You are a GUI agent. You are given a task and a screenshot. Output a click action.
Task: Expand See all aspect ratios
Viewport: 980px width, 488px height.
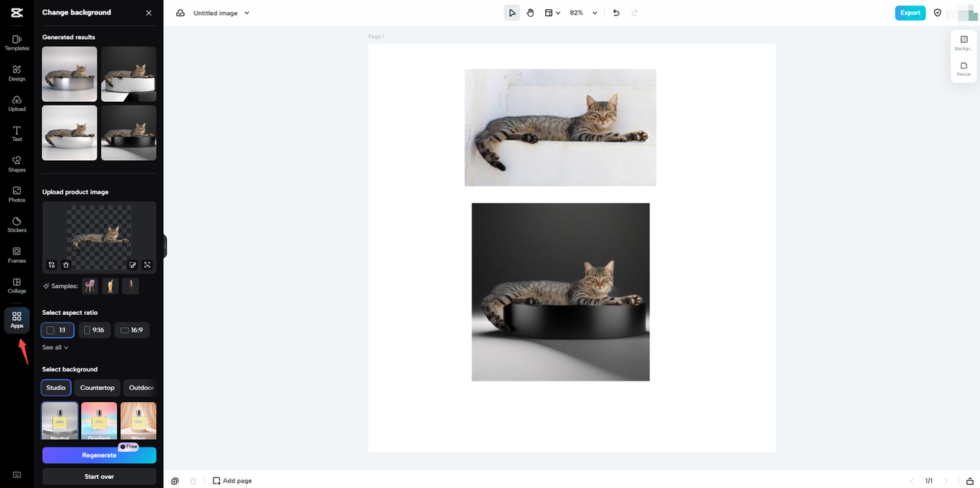tap(55, 347)
